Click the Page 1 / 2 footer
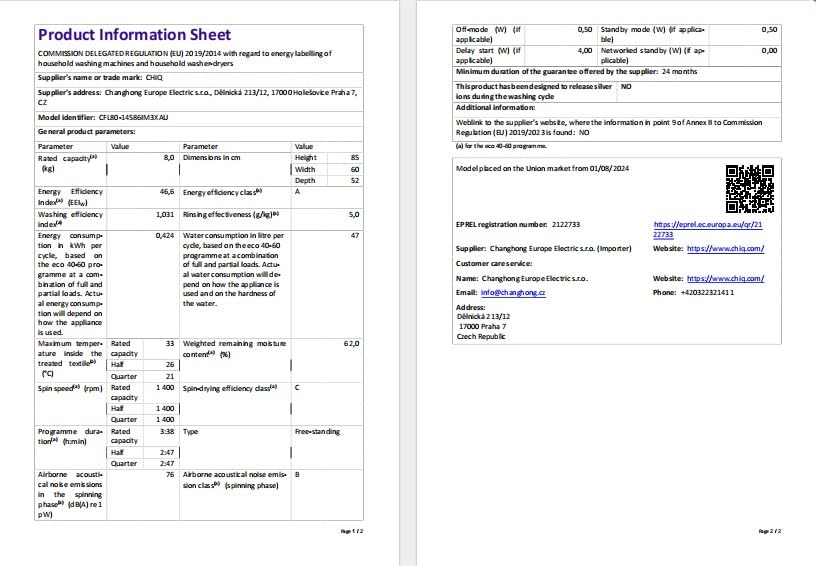 (351, 530)
